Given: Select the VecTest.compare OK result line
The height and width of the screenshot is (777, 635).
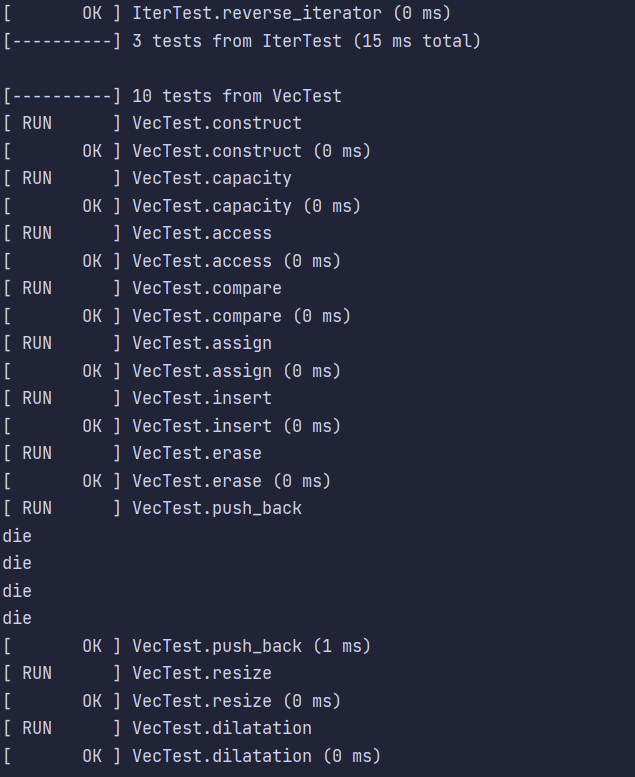Looking at the screenshot, I should [x=177, y=316].
